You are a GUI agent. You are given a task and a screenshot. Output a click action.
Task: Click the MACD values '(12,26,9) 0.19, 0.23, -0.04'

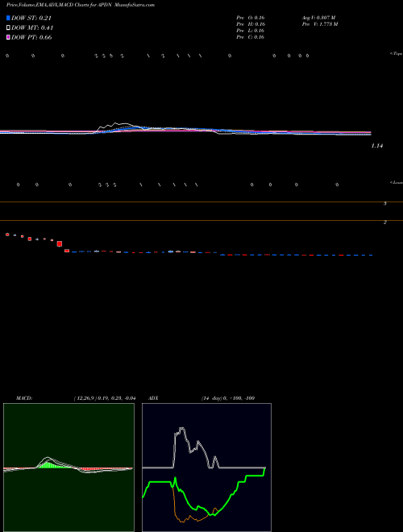(105, 398)
